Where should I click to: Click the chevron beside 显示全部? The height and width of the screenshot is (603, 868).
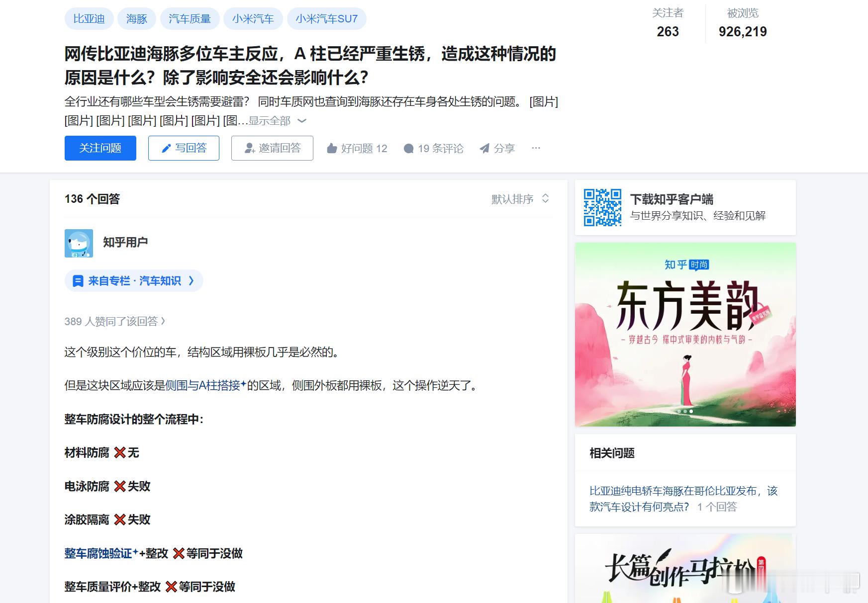click(x=302, y=121)
